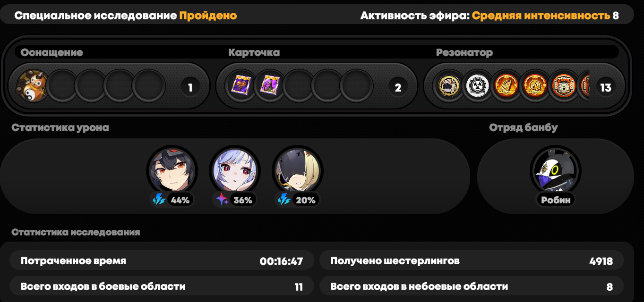Select the black-haired agent portrait
The image size is (644, 302).
172,170
